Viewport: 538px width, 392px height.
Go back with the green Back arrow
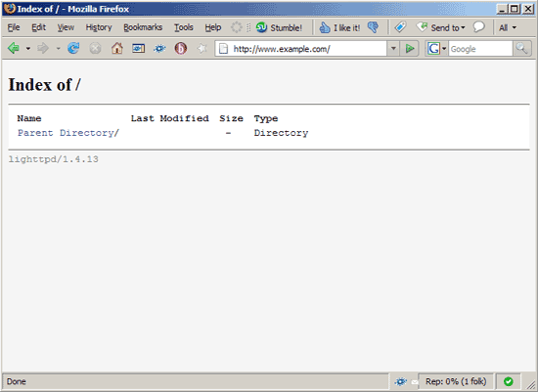coord(14,48)
